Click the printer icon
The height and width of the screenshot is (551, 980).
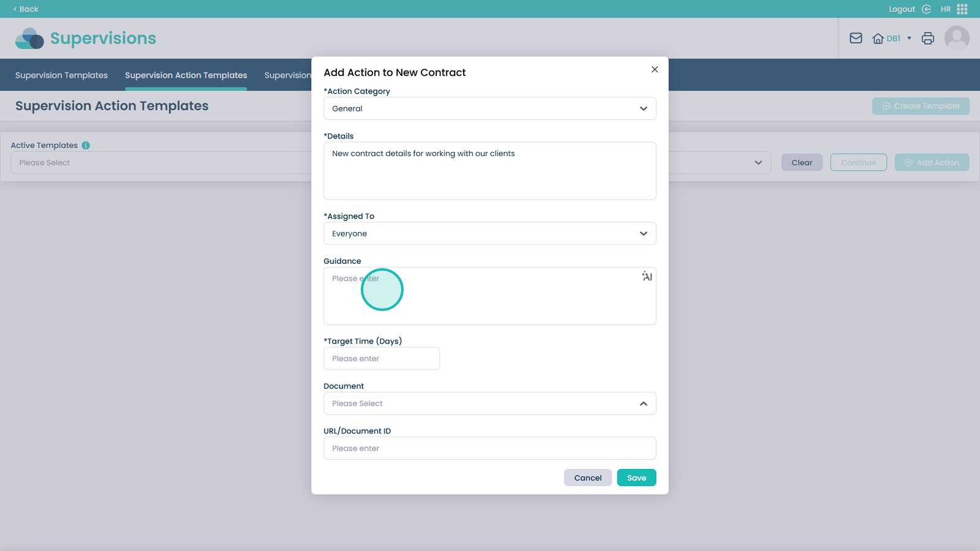coord(928,39)
